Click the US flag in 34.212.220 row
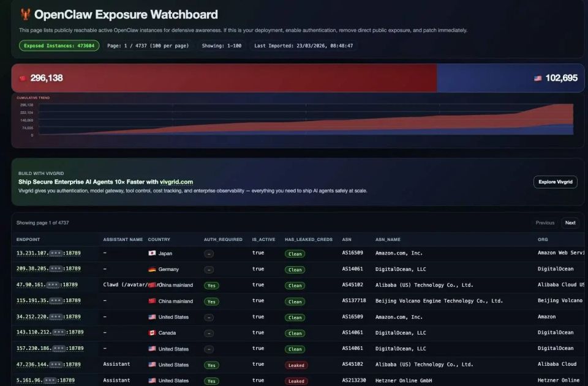Image resolution: width=588 pixels, height=386 pixels. click(x=152, y=317)
